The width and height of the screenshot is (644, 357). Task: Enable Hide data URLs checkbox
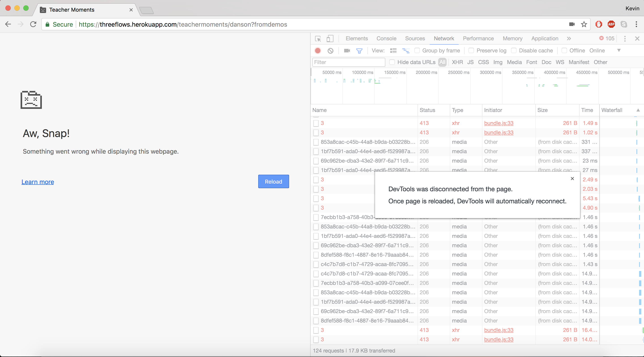click(392, 62)
